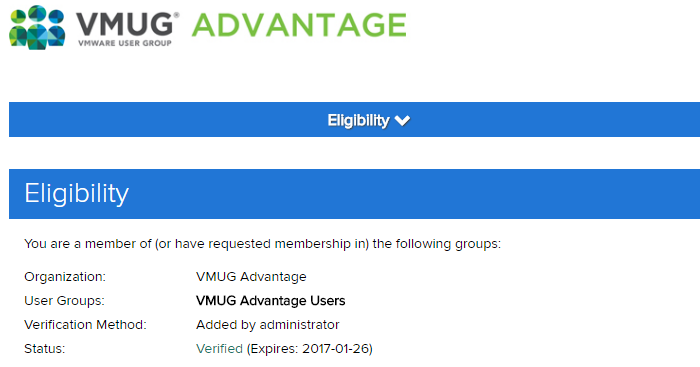Viewport: 700px width, 367px height.
Task: Click the Organization: field label
Action: 65,277
